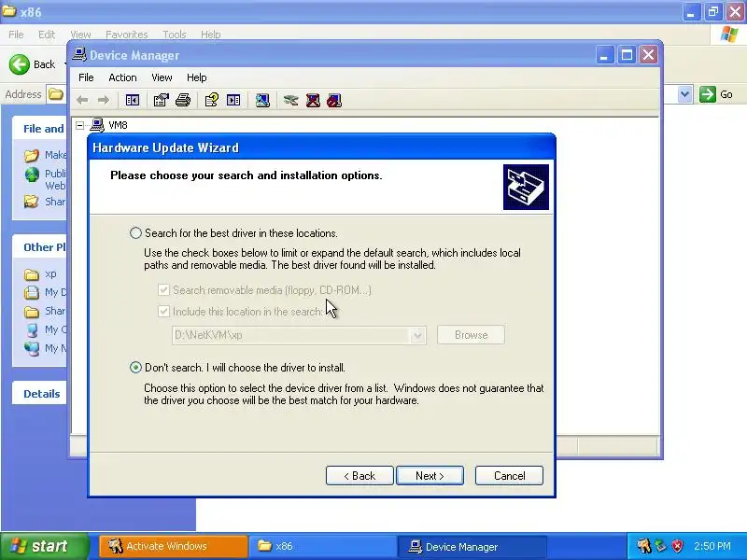The height and width of the screenshot is (560, 747).
Task: Click the Next button in wizard
Action: coord(430,476)
